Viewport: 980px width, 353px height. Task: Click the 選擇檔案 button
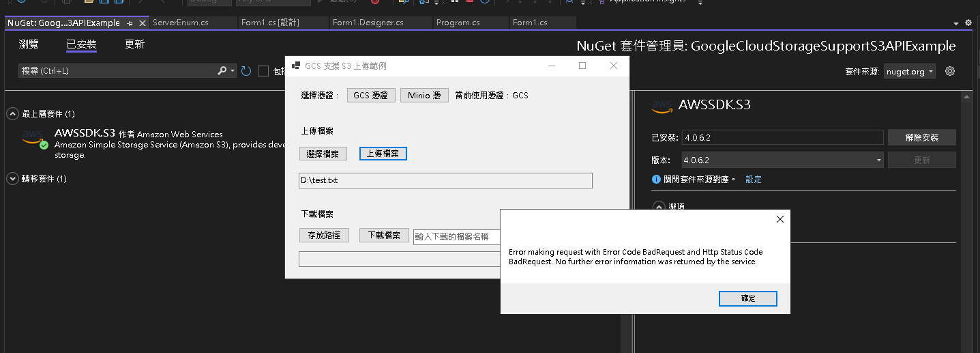coord(323,154)
